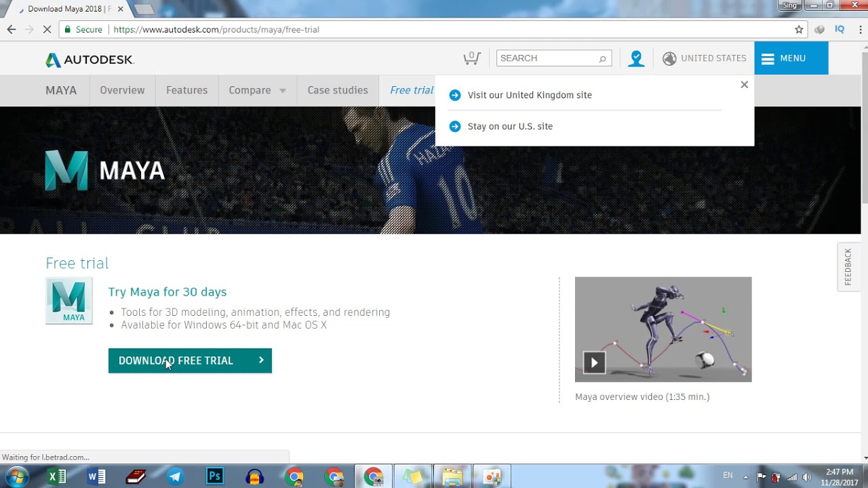Switch to the Overview tab
The height and width of the screenshot is (488, 868).
[x=122, y=90]
